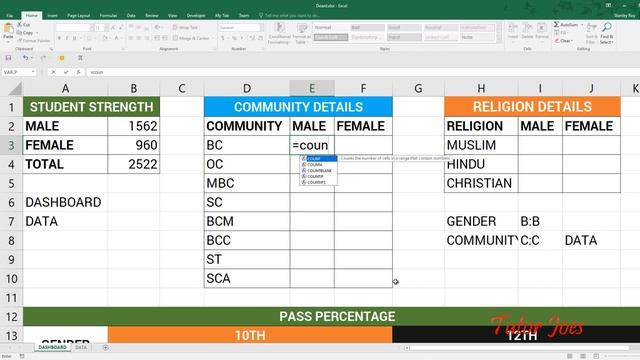This screenshot has width=640, height=360.
Task: Click the Copy button
Action: [25, 33]
